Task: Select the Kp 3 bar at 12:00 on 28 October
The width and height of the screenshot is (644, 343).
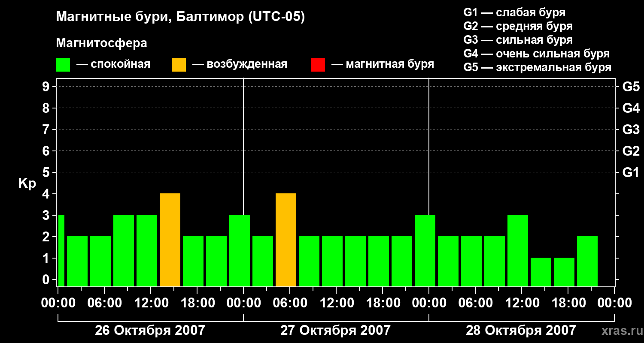Action: [x=518, y=250]
